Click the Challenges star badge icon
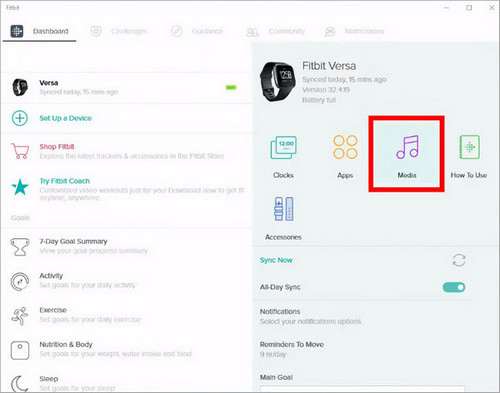Image resolution: width=500 pixels, height=393 pixels. (x=96, y=31)
